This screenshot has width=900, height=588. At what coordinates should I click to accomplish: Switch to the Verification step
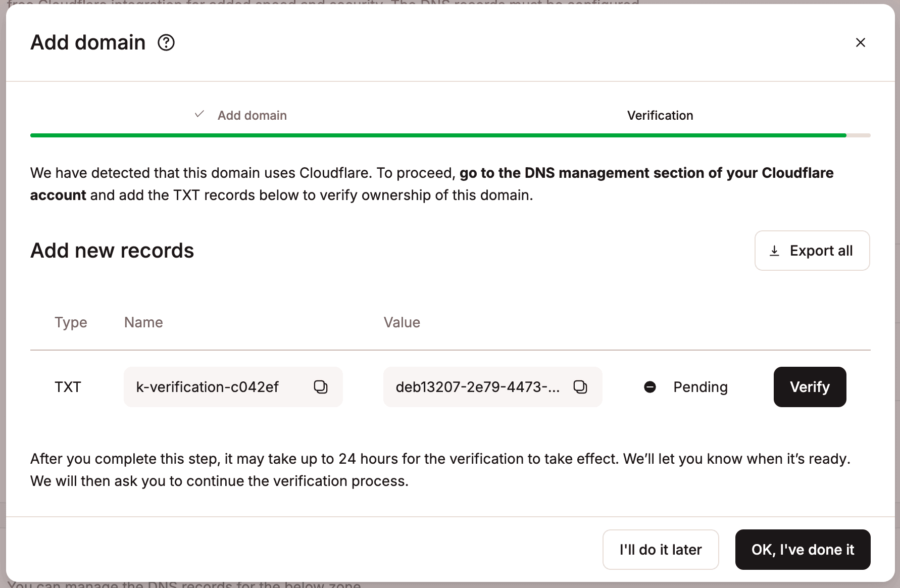[660, 115]
